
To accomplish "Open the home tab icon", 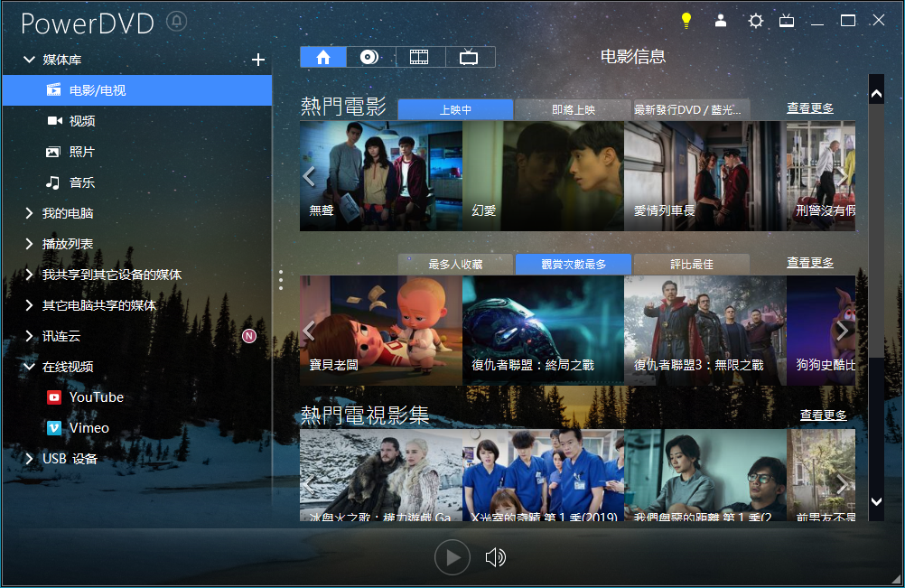I will click(323, 57).
